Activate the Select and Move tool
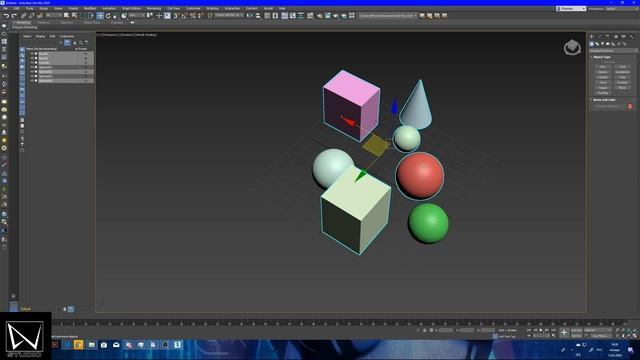 pyautogui.click(x=100, y=16)
